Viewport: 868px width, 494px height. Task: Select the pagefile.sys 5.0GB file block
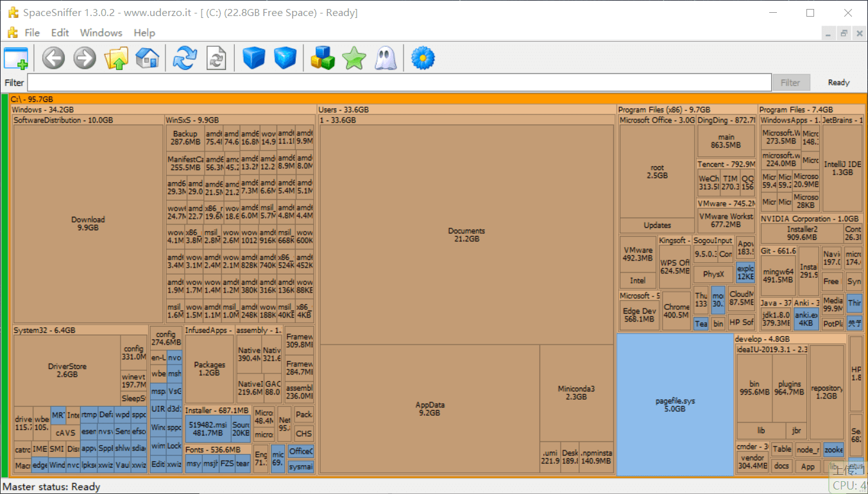tap(675, 405)
